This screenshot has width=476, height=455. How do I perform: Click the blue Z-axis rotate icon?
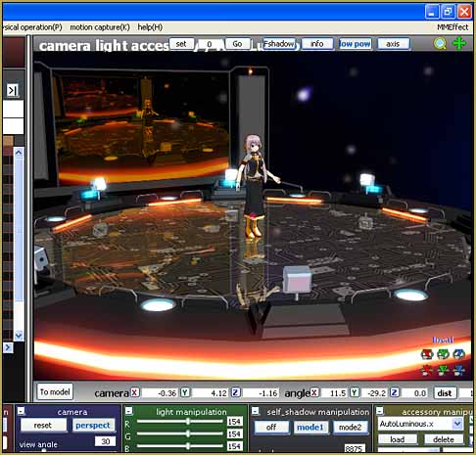[x=458, y=354]
